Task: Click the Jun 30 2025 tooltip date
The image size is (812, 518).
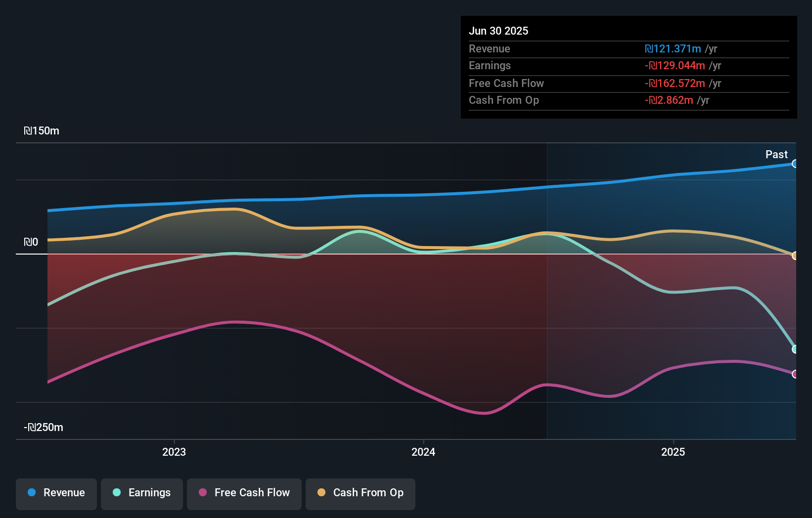Action: [x=498, y=31]
